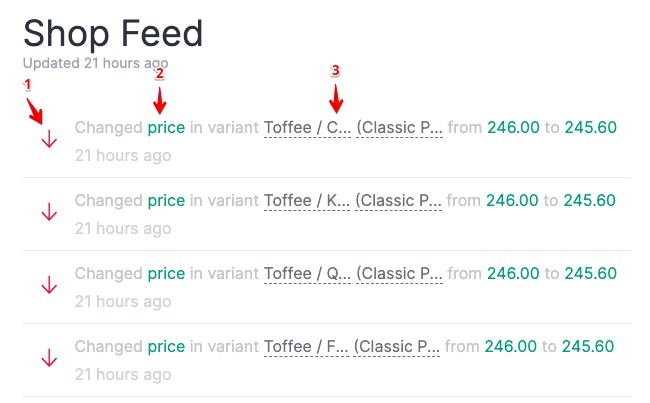Click the "21 hours ago" timestamp under the first entry
650x403 pixels.
click(x=123, y=156)
